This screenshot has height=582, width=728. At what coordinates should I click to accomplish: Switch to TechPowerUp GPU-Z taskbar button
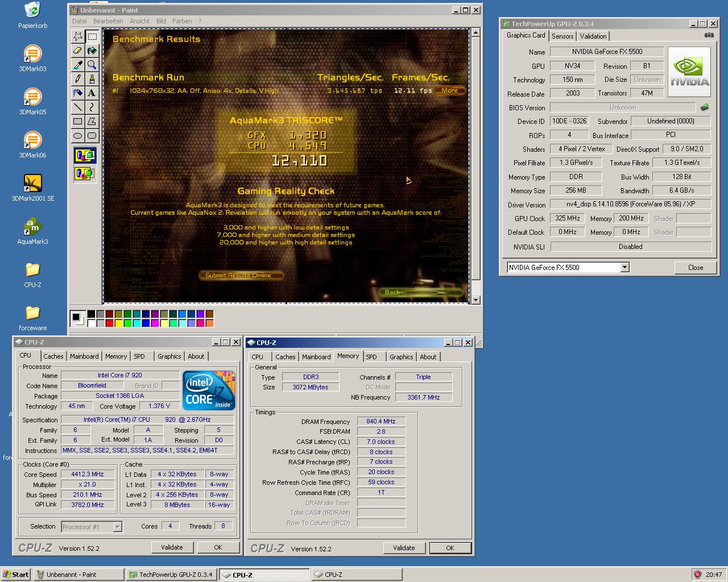click(x=171, y=575)
